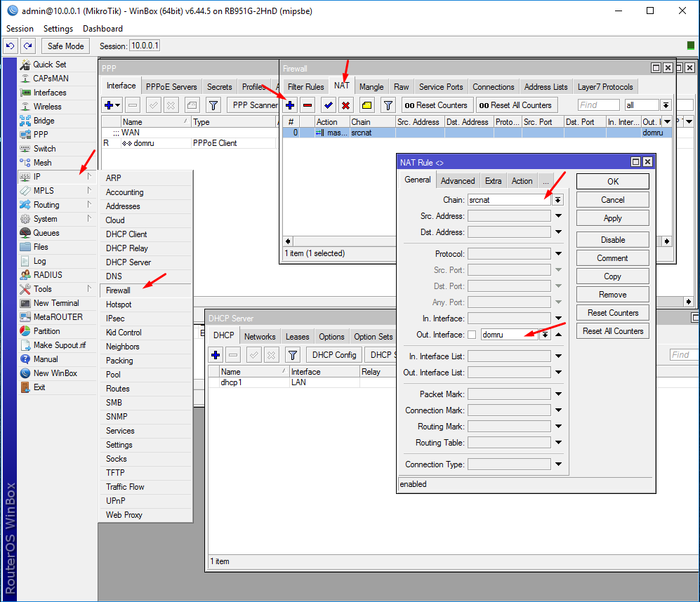700x602 pixels.
Task: Expand Packet Mark field in NAT Rule
Action: [558, 394]
